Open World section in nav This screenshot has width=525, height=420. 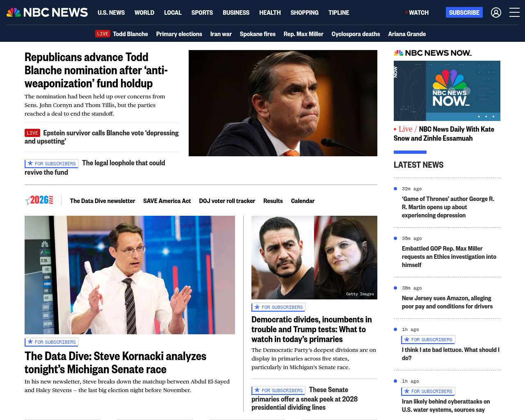(144, 13)
